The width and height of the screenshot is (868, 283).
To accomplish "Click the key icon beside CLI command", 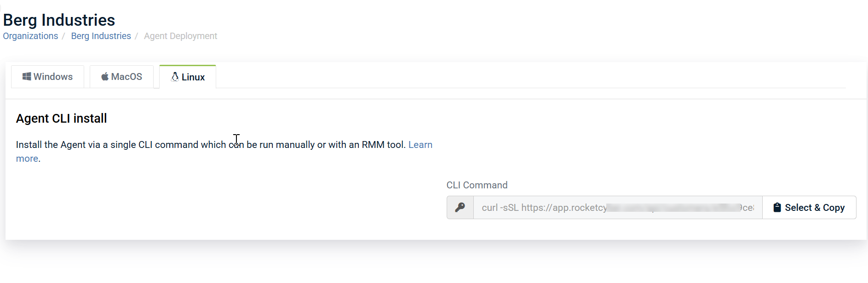I will (x=460, y=208).
